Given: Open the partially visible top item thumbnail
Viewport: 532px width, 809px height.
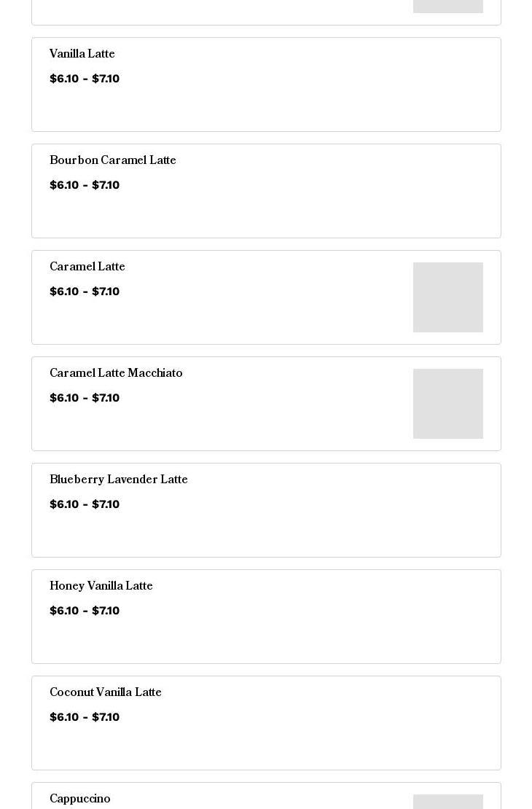Looking at the screenshot, I should pyautogui.click(x=448, y=6).
